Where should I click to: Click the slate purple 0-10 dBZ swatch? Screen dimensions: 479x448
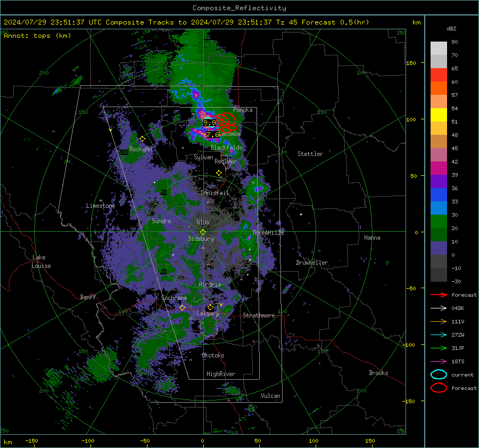[439, 248]
